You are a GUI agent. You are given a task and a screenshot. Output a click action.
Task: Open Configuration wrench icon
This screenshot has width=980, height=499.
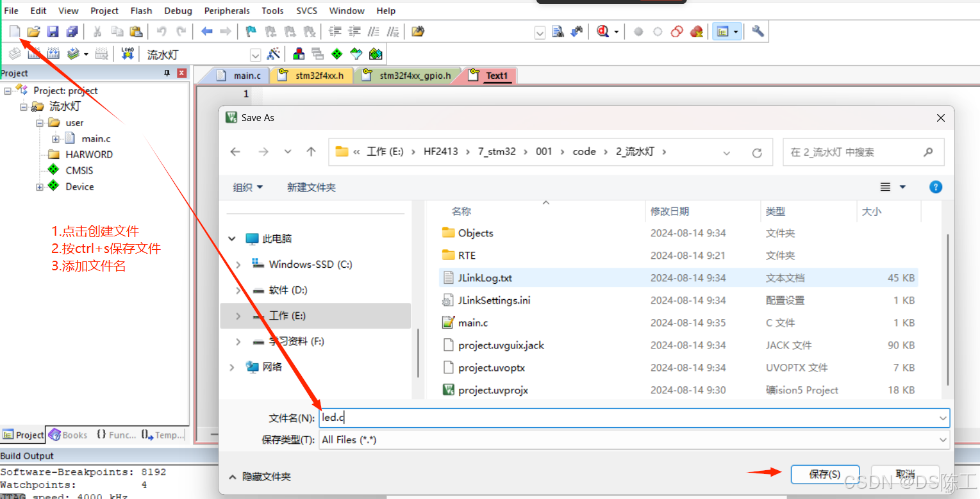point(758,31)
